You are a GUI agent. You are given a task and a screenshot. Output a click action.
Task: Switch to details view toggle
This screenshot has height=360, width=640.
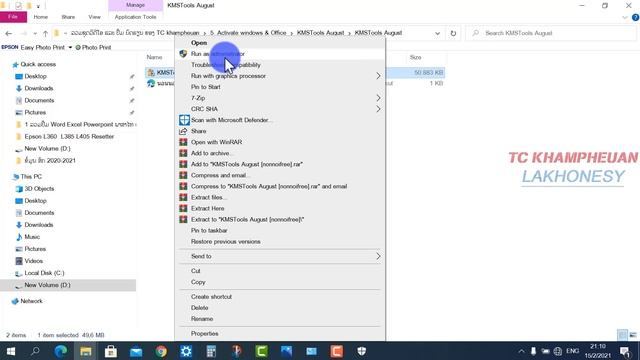622,335
